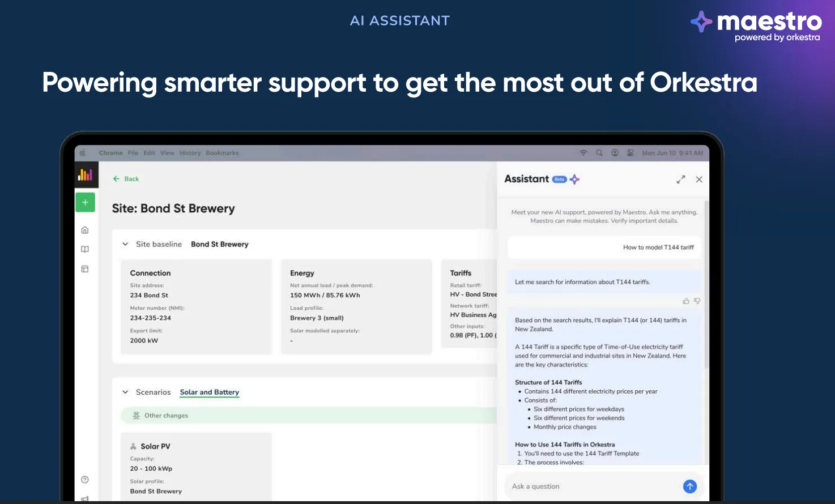Click the Wi-Fi icon in menu bar
835x504 pixels.
tap(583, 153)
